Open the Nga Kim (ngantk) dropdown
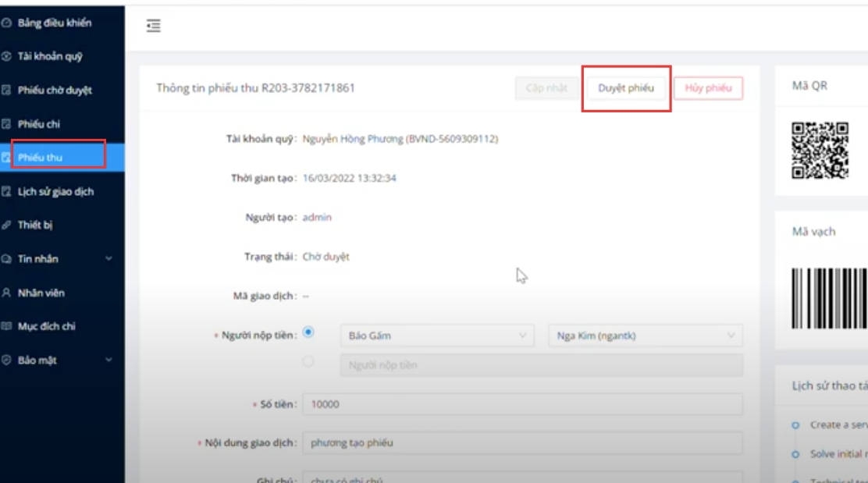The height and width of the screenshot is (483, 868). [646, 336]
